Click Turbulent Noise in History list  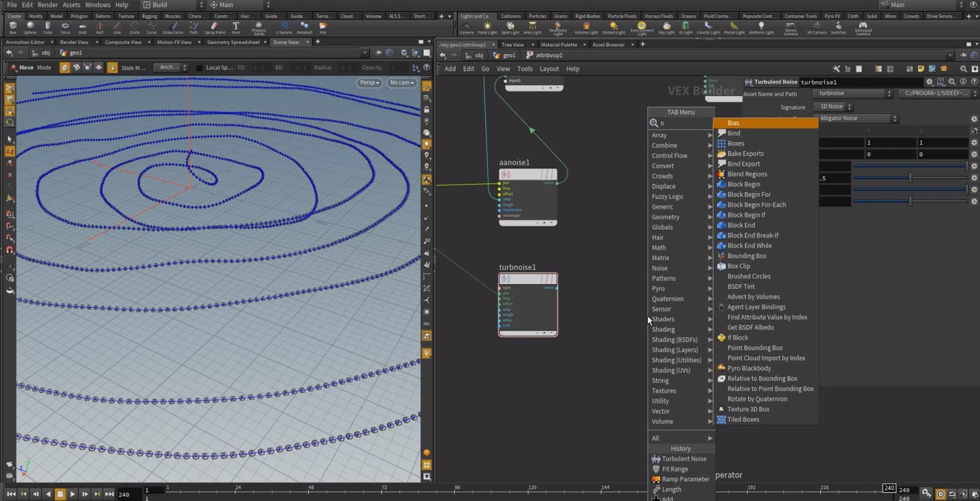point(684,459)
